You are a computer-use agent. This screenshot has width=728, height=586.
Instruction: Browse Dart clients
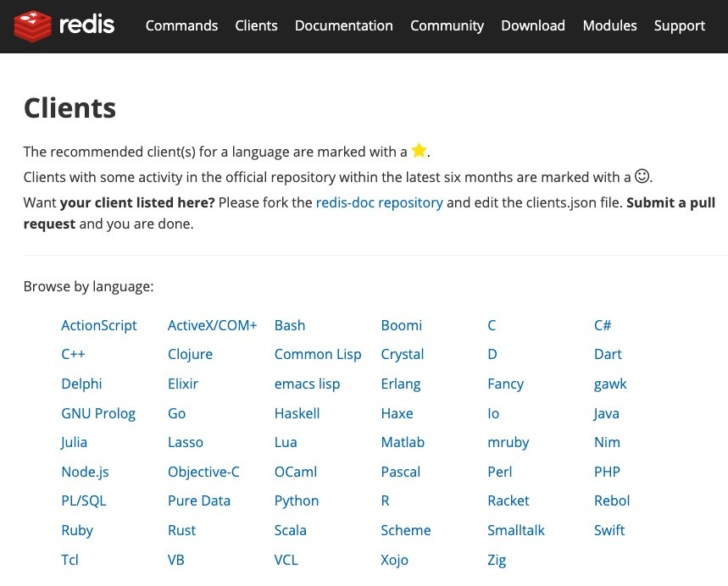pos(608,354)
